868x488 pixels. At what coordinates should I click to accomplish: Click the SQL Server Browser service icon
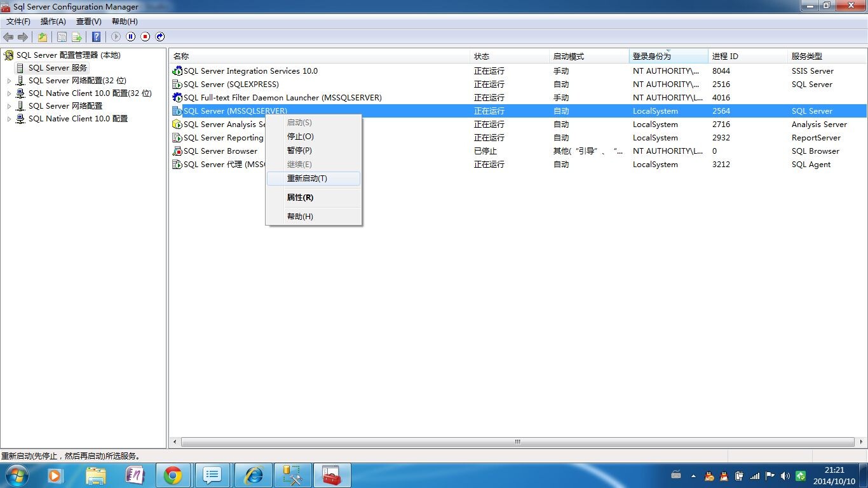tap(177, 151)
